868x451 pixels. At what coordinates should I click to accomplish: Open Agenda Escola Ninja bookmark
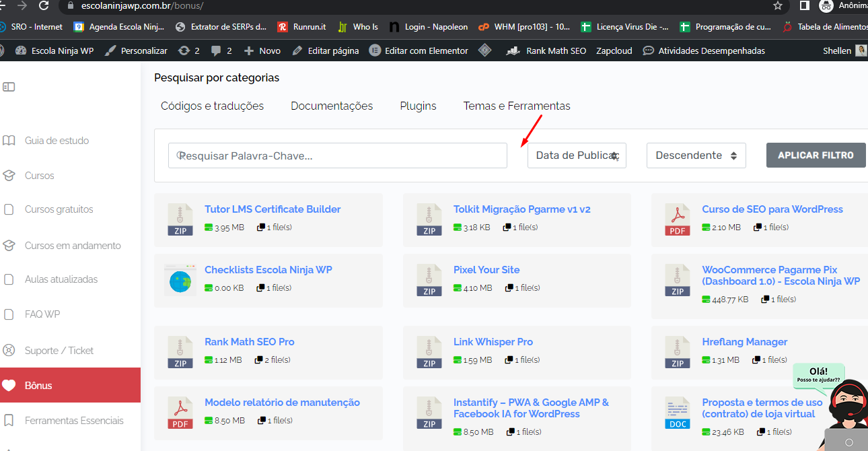point(118,27)
